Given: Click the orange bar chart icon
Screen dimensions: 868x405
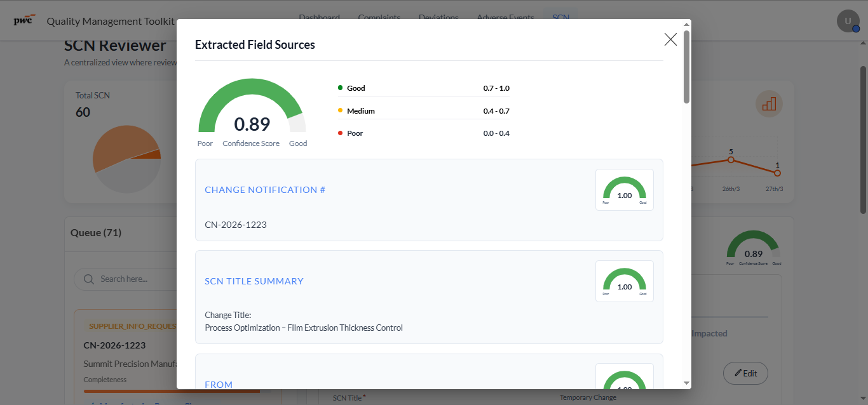Looking at the screenshot, I should pyautogui.click(x=769, y=103).
